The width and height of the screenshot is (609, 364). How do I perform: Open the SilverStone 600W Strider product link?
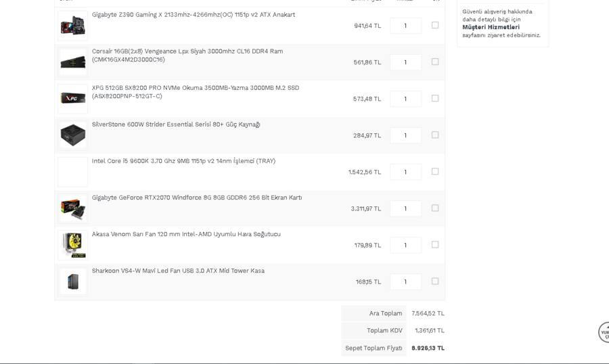tap(176, 124)
